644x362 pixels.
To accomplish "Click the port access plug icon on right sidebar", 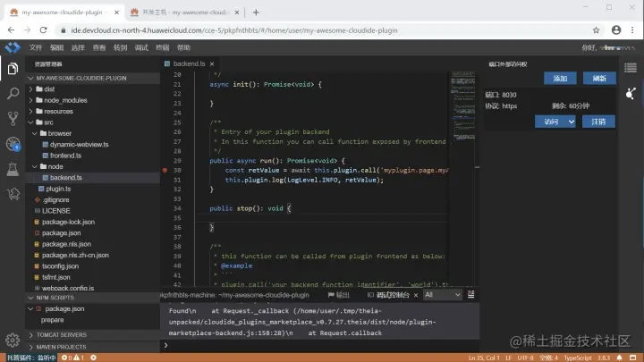I will tap(631, 94).
